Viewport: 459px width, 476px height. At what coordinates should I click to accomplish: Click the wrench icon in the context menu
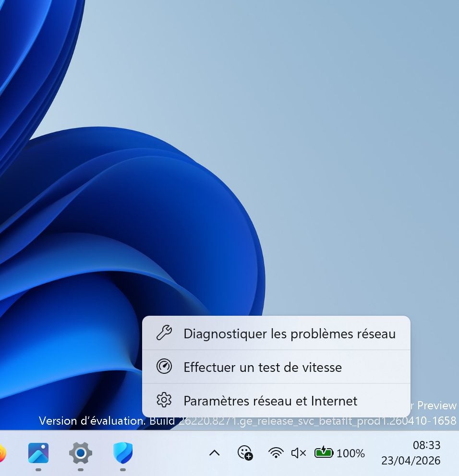click(164, 333)
